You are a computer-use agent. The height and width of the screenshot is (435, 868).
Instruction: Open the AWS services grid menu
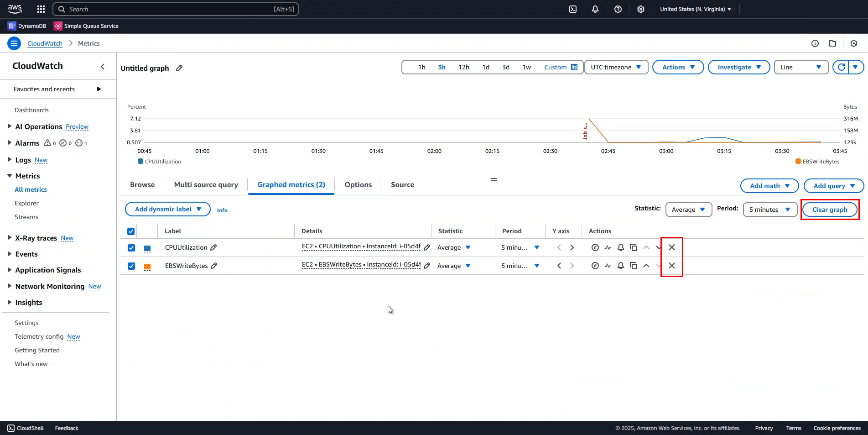click(41, 9)
